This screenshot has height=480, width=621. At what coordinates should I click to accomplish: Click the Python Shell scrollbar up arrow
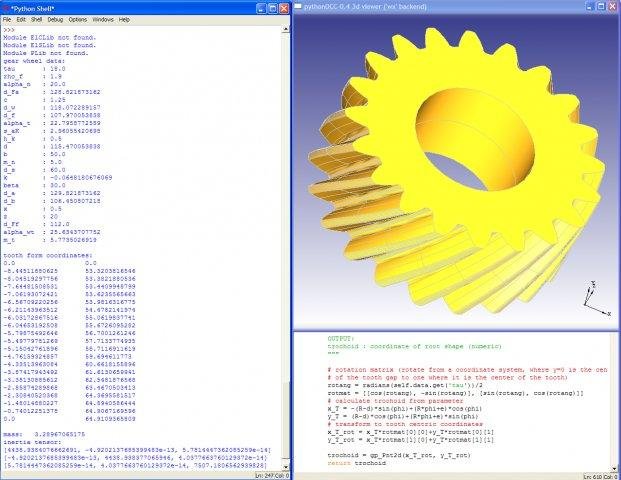pos(286,30)
